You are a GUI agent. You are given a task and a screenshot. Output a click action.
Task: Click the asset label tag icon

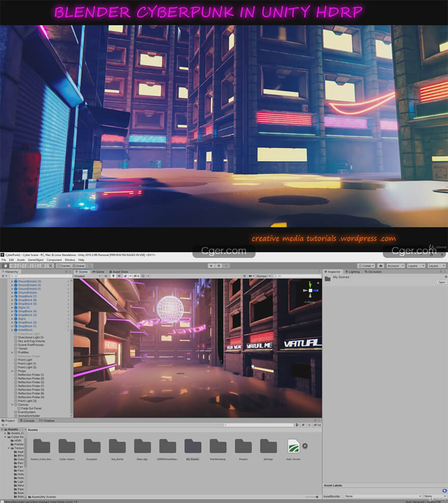pos(444,490)
